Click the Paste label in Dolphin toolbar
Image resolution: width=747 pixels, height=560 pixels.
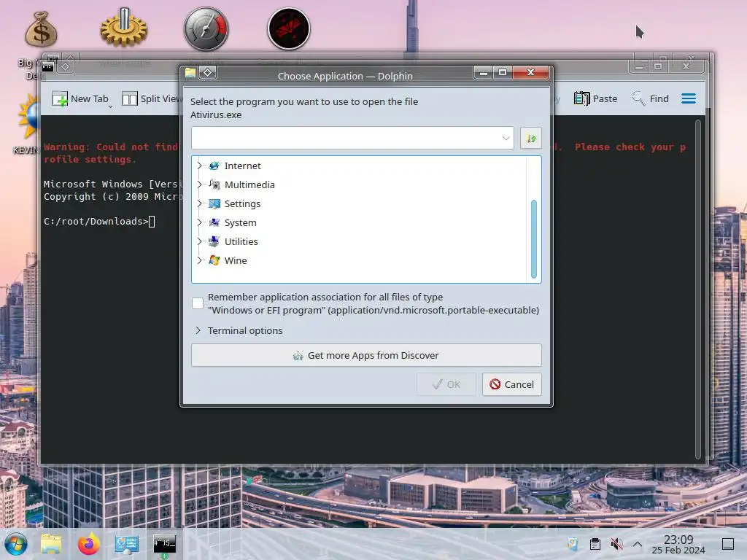pos(605,98)
